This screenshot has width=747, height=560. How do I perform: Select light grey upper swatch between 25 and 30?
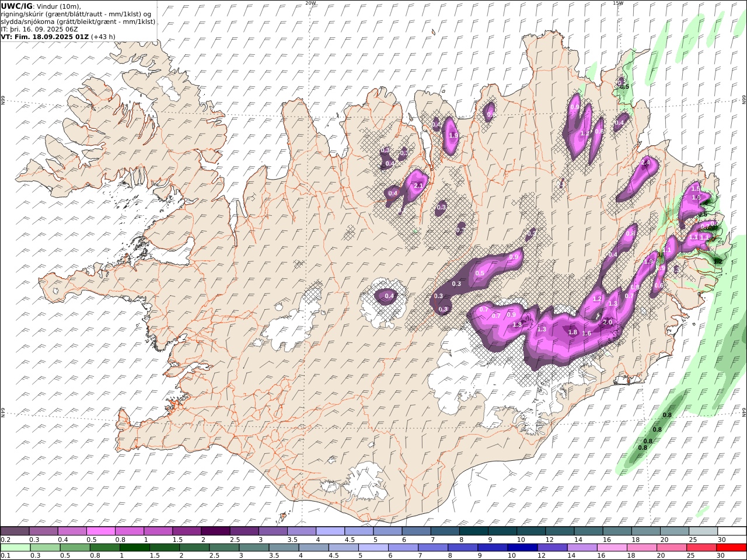tap(702, 531)
